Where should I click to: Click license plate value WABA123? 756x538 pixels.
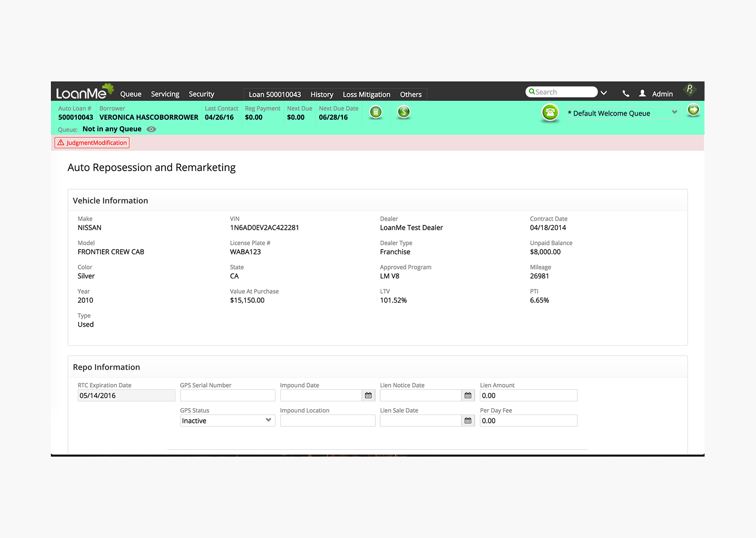tap(245, 252)
